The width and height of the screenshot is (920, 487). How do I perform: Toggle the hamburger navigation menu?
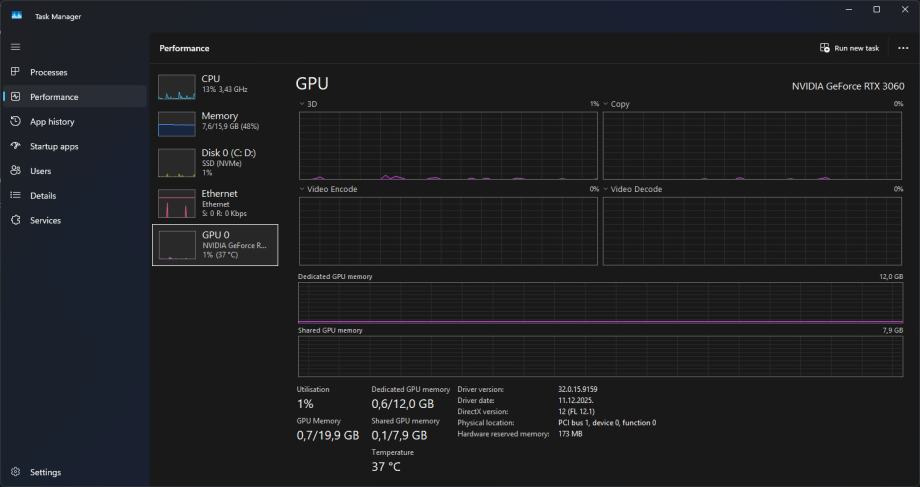pyautogui.click(x=15, y=47)
